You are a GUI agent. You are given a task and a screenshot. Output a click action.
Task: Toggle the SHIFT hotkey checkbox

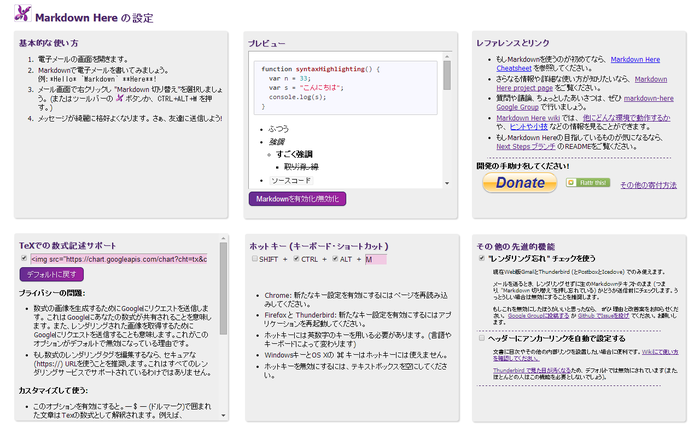[x=254, y=259]
